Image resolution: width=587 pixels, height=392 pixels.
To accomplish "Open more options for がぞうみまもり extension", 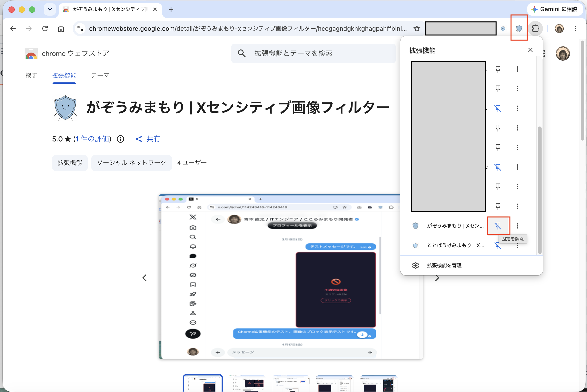I will point(518,226).
